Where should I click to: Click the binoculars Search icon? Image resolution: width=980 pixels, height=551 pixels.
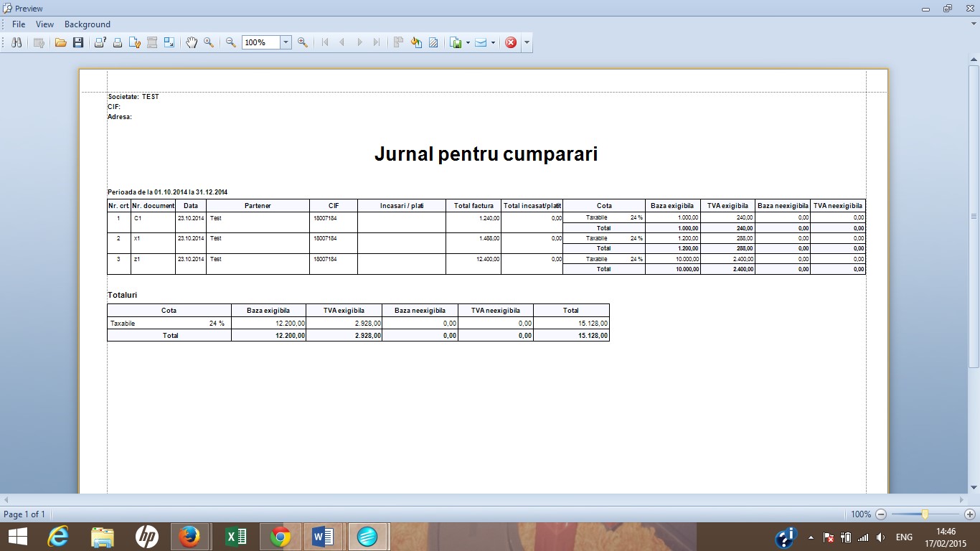click(16, 42)
